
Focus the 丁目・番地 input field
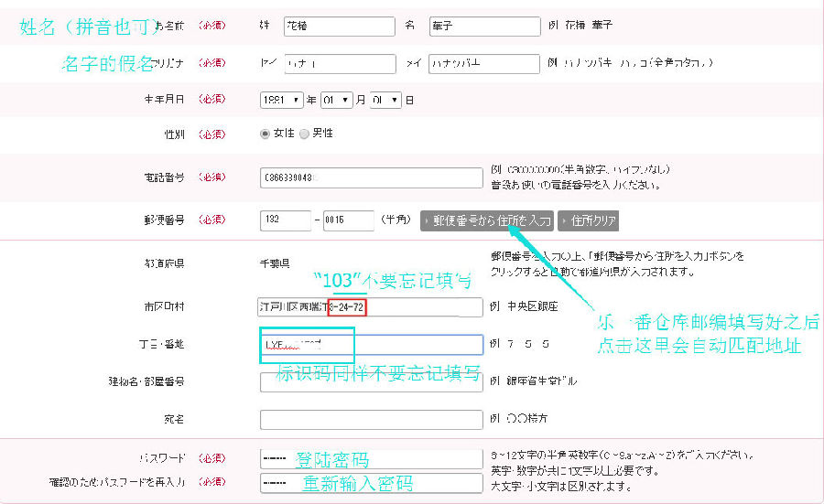371,345
